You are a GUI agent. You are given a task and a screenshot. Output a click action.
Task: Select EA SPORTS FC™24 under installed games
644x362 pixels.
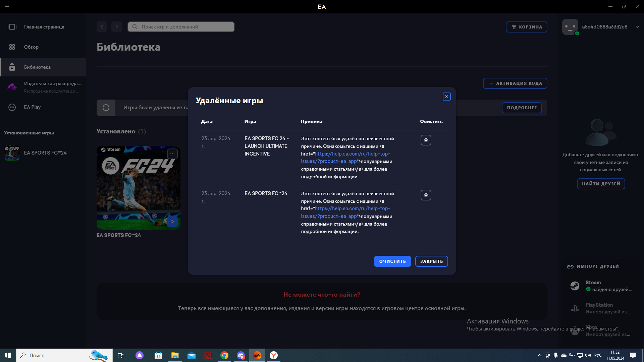[x=43, y=153]
